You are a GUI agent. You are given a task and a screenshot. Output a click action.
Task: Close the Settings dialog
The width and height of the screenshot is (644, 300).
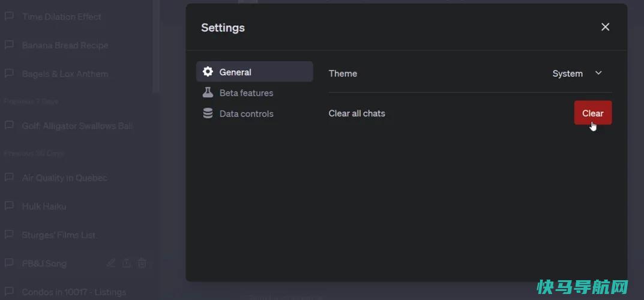pos(605,27)
